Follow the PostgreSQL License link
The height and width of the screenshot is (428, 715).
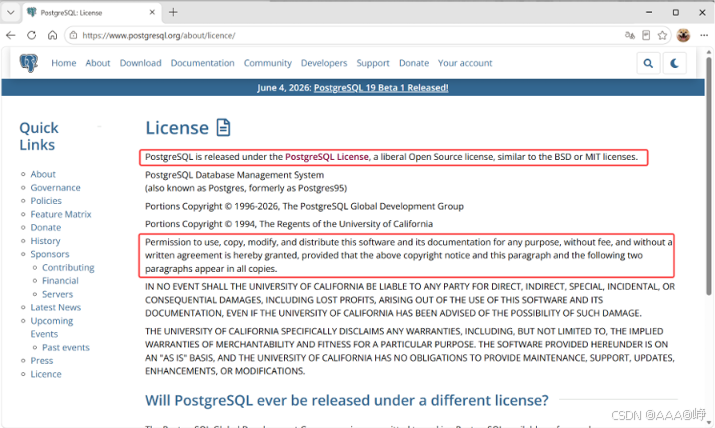[x=326, y=157]
